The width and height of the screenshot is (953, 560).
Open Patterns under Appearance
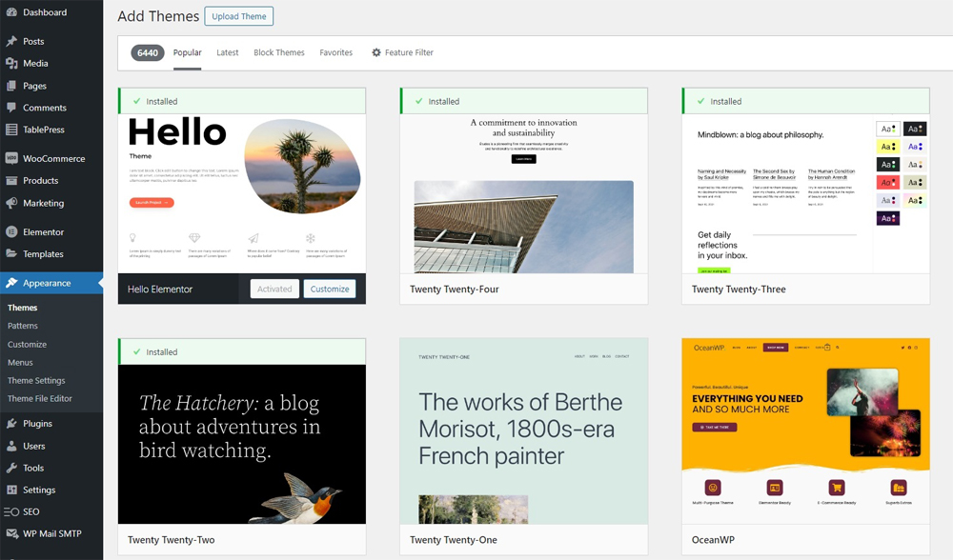[23, 326]
